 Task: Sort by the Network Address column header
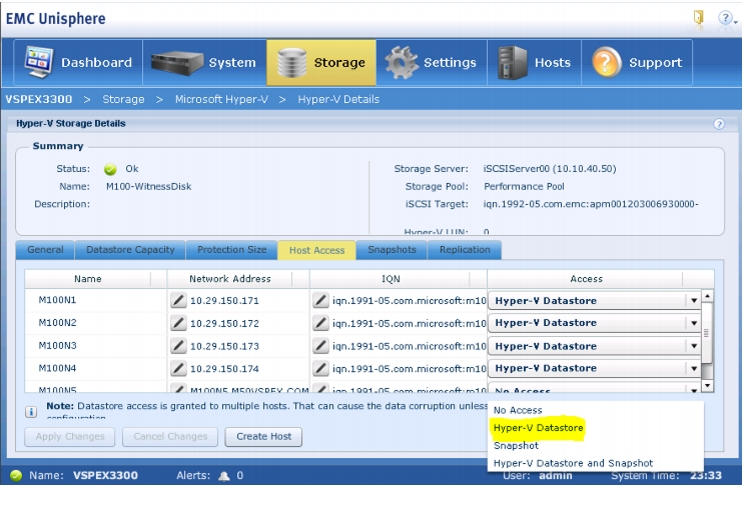pos(230,279)
